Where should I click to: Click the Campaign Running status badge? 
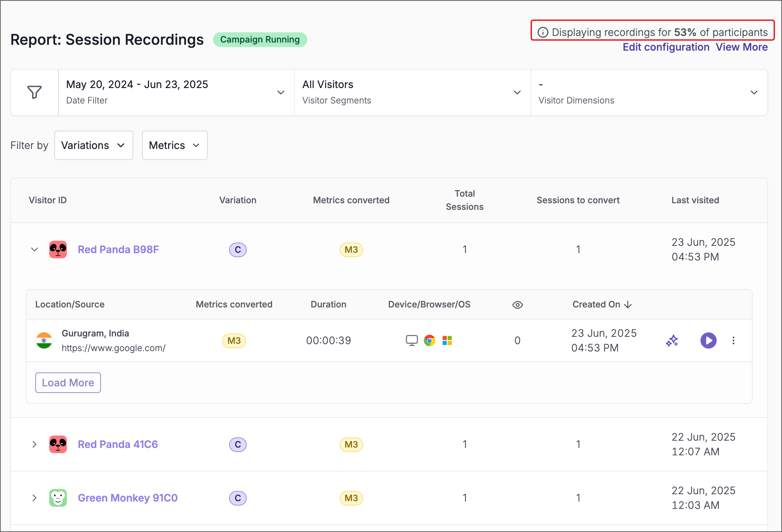coord(260,40)
